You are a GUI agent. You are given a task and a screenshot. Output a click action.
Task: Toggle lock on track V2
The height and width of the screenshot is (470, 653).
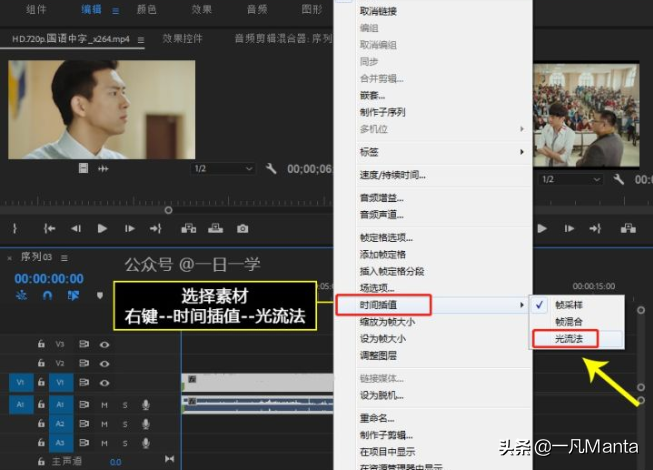click(x=41, y=363)
